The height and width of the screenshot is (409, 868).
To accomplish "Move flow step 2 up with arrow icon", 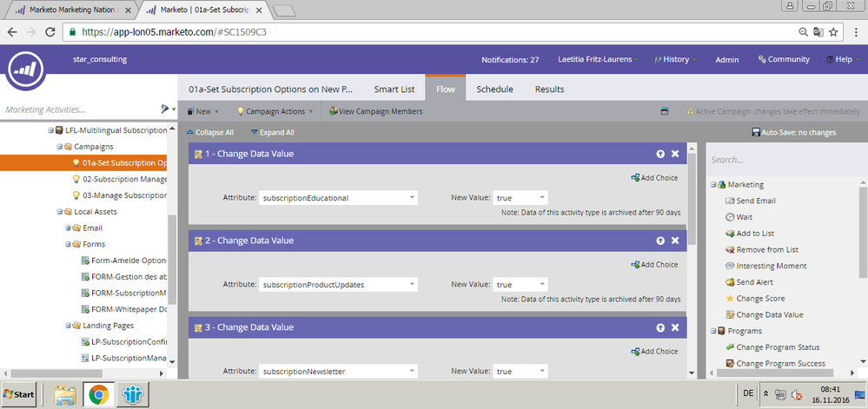I will click(660, 241).
